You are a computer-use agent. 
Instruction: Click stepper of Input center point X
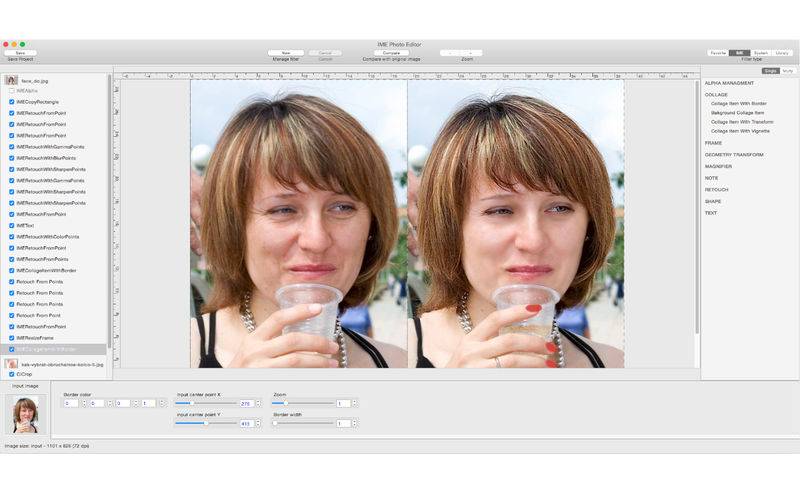tap(258, 404)
